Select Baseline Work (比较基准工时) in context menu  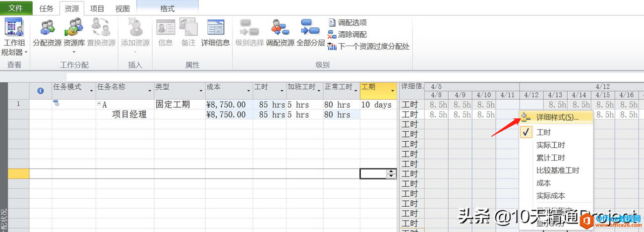coord(555,170)
